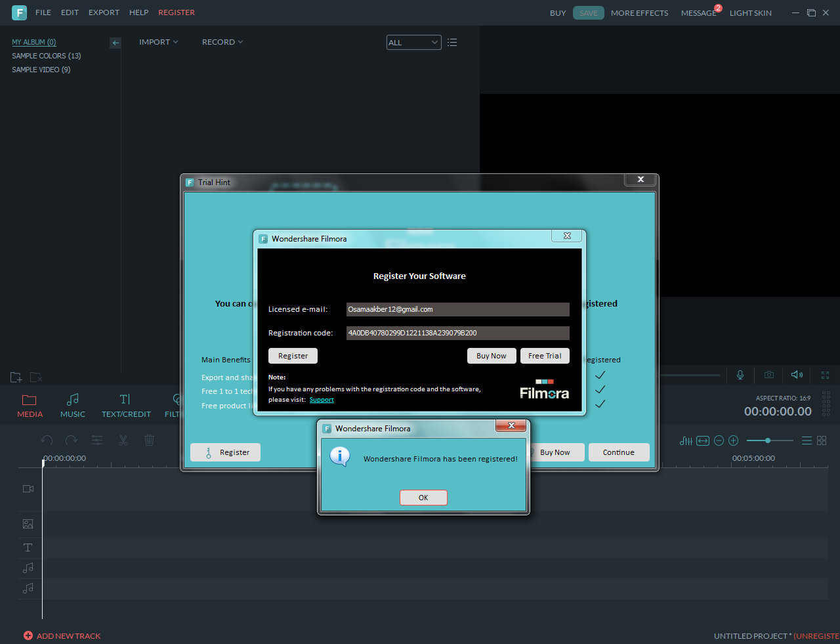Switch media list view mode icon
This screenshot has width=840, height=644.
pyautogui.click(x=452, y=43)
